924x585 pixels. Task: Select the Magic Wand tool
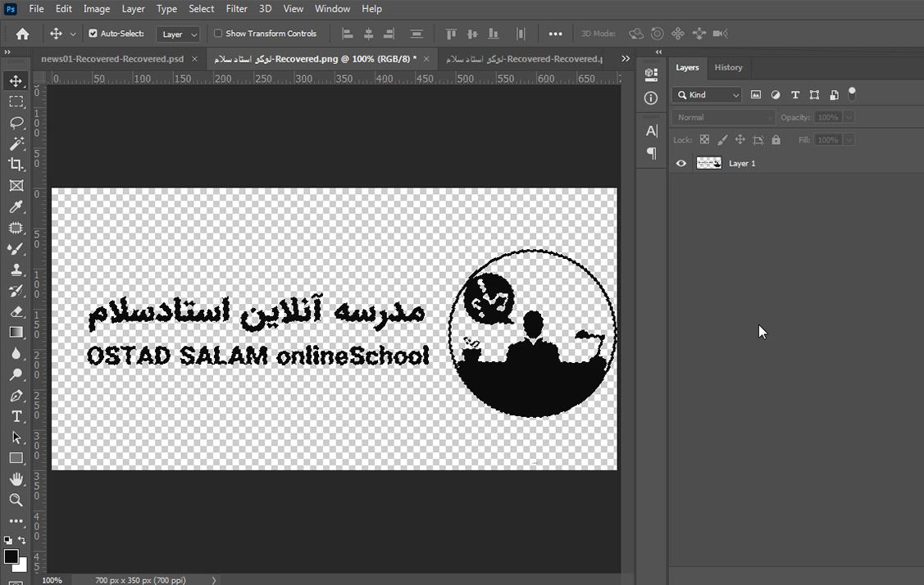pos(16,143)
